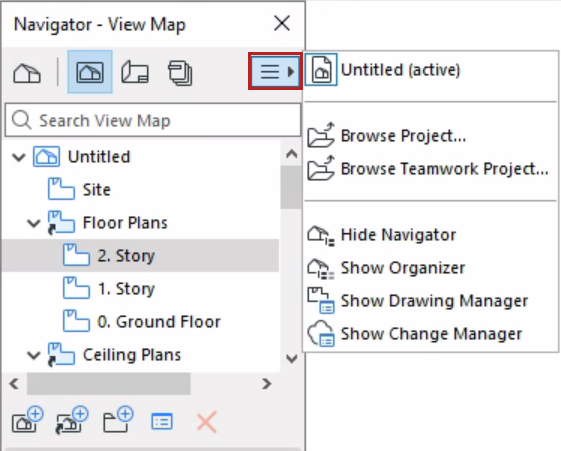Open View Settings icon
This screenshot has height=451, width=561.
coord(162,422)
